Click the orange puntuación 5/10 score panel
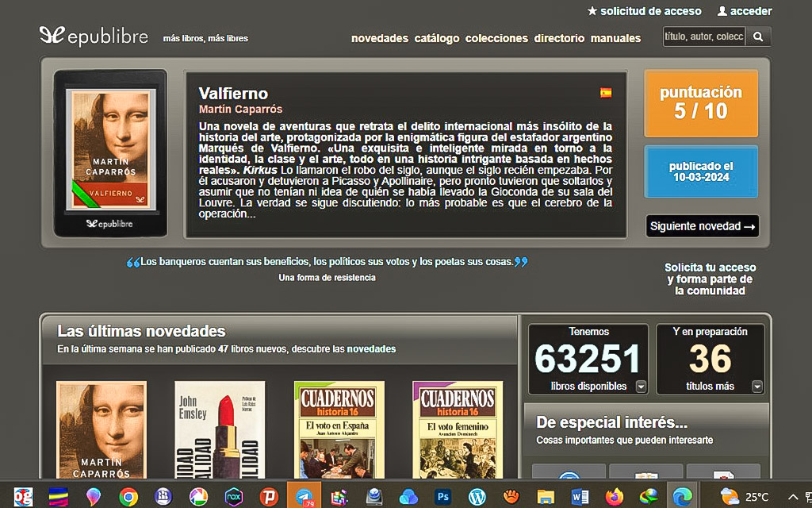812x508 pixels. click(701, 104)
